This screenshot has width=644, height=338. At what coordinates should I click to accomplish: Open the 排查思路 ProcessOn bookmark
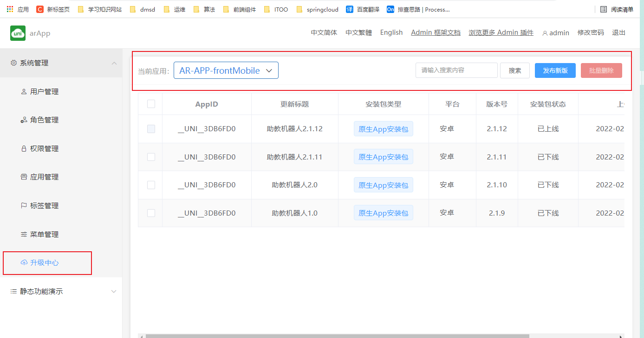[418, 9]
